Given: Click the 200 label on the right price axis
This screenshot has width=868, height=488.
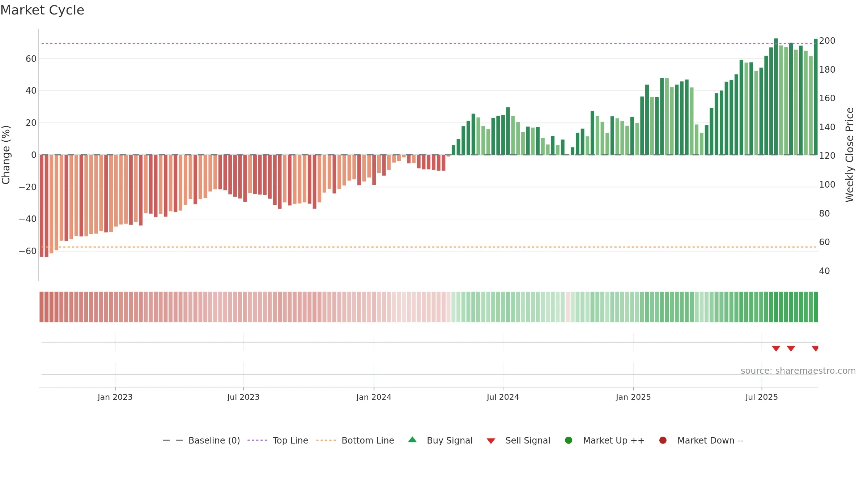Looking at the screenshot, I should (x=827, y=41).
